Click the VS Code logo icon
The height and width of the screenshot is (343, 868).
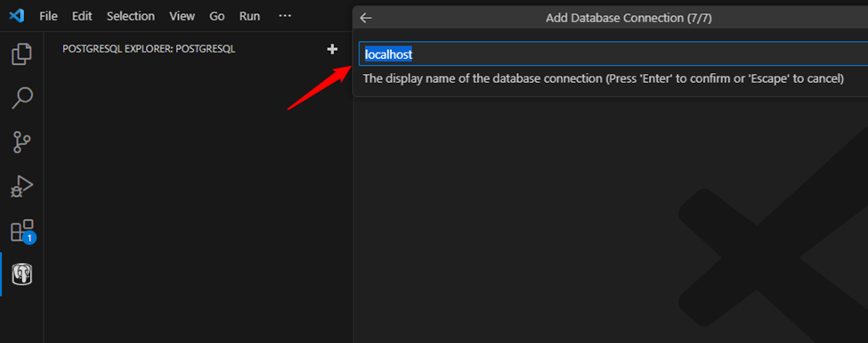coord(17,16)
